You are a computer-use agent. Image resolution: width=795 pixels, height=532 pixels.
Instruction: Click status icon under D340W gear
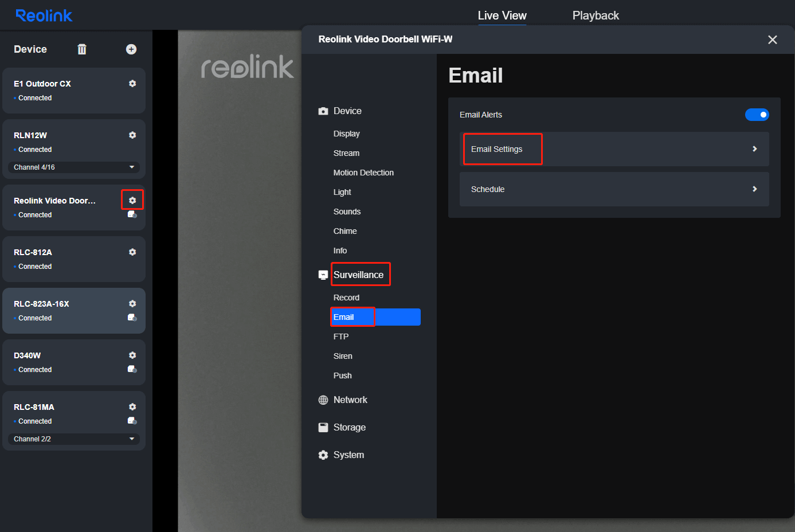[x=132, y=369]
